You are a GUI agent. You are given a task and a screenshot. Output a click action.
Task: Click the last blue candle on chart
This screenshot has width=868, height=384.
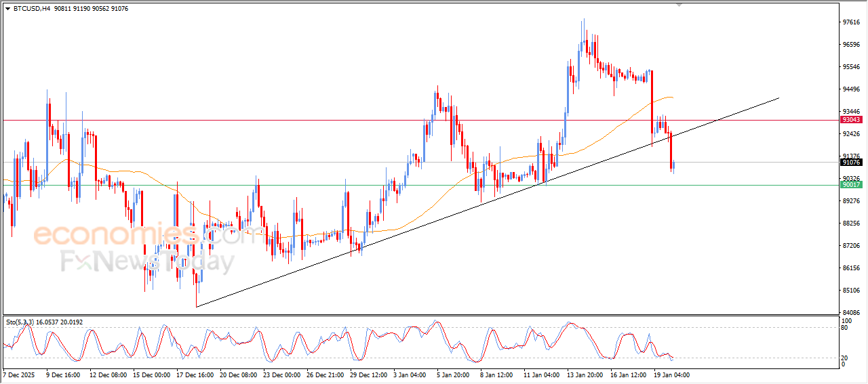click(x=673, y=165)
